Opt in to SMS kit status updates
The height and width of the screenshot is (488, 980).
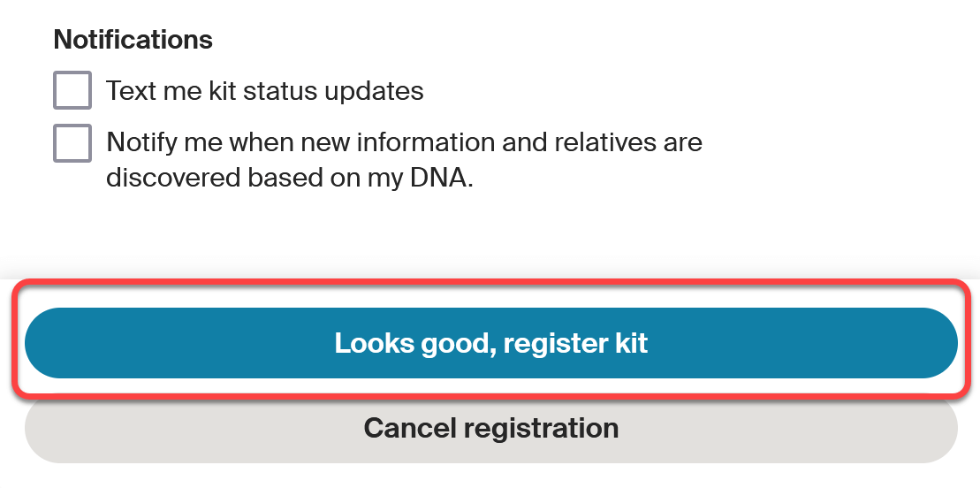(72, 90)
